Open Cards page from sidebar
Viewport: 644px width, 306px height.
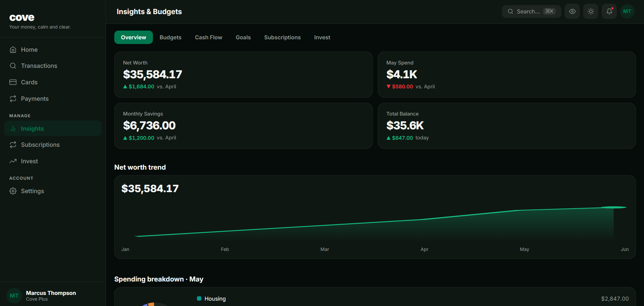coord(53,82)
